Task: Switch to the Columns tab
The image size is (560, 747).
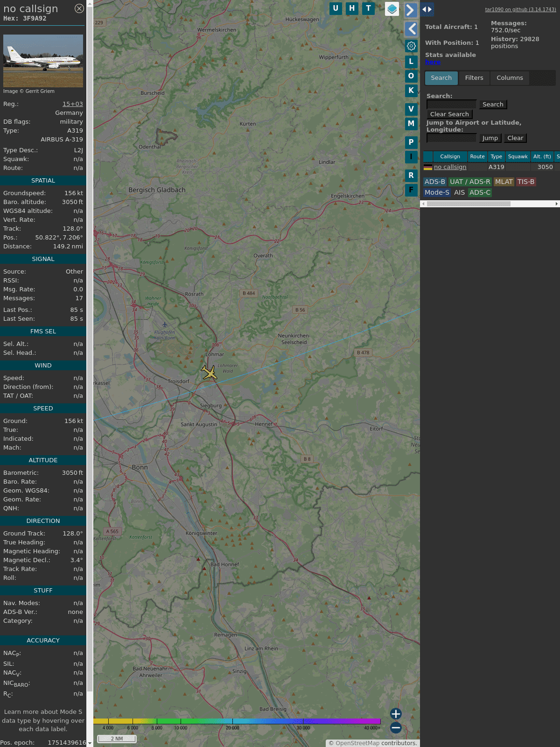Action: (x=510, y=78)
